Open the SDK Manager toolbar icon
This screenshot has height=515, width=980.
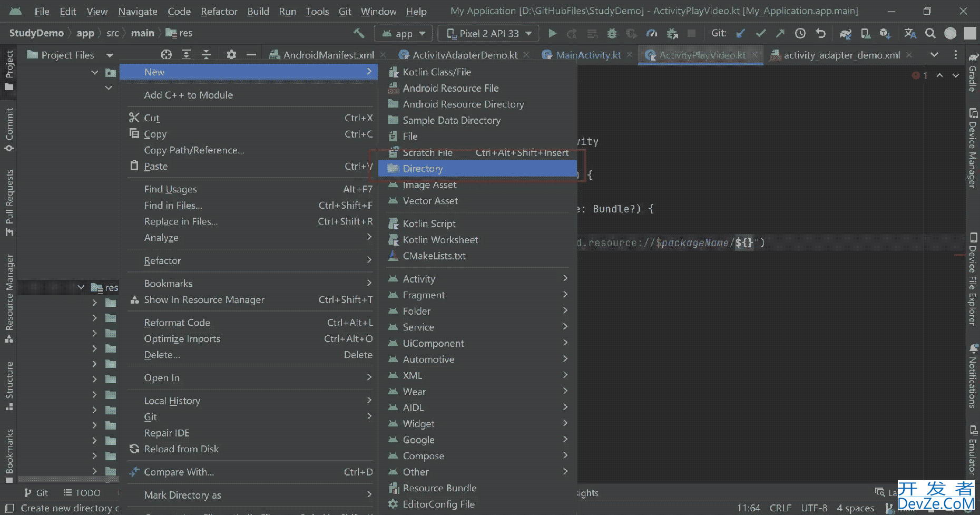click(885, 33)
